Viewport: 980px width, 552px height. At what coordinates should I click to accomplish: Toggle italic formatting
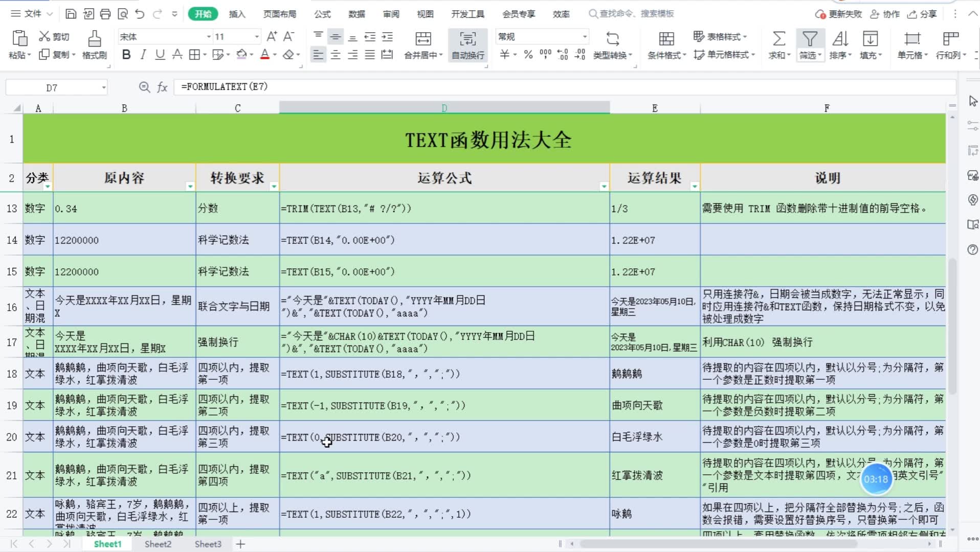click(x=143, y=54)
